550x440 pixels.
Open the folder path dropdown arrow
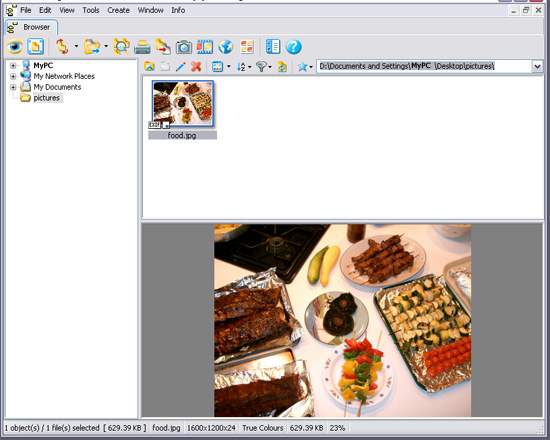coord(537,66)
